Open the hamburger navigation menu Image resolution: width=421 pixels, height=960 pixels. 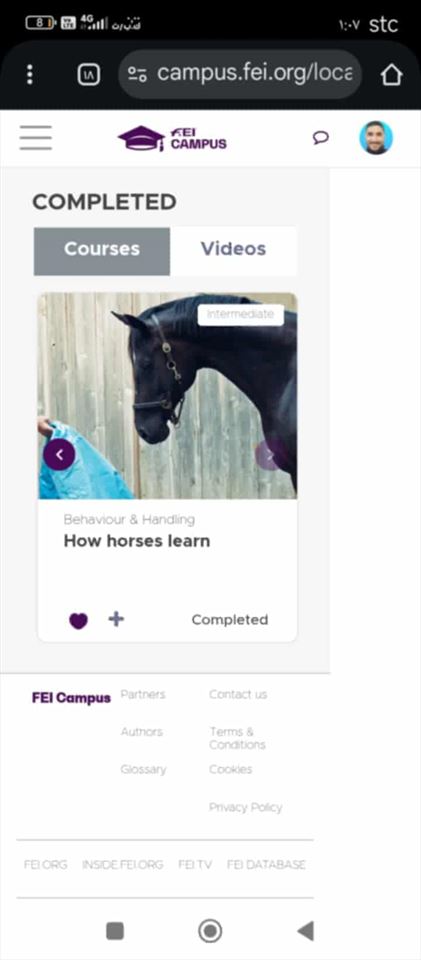tap(35, 138)
